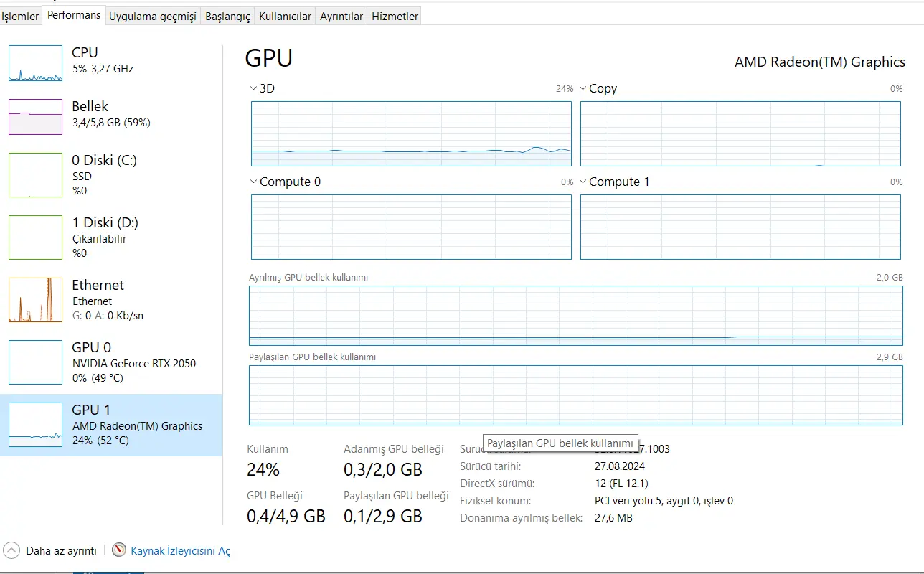Click the DirectX sürümü 12 (FL 12.1) value
The width and height of the screenshot is (924, 574).
click(x=621, y=484)
